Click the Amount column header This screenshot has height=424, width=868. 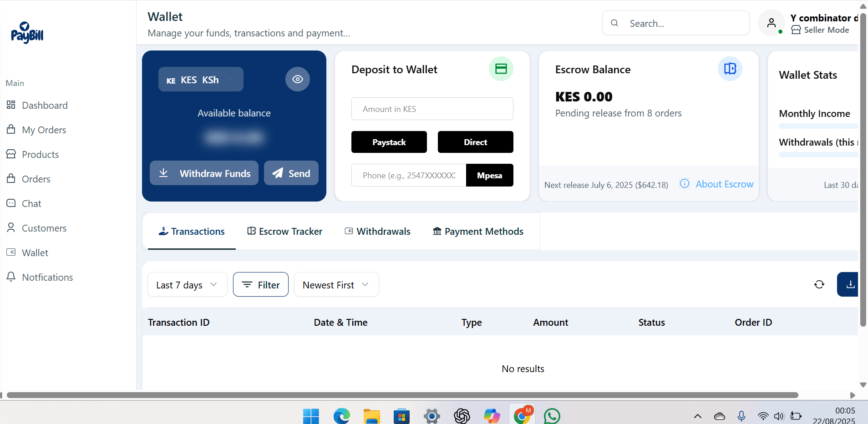click(551, 322)
